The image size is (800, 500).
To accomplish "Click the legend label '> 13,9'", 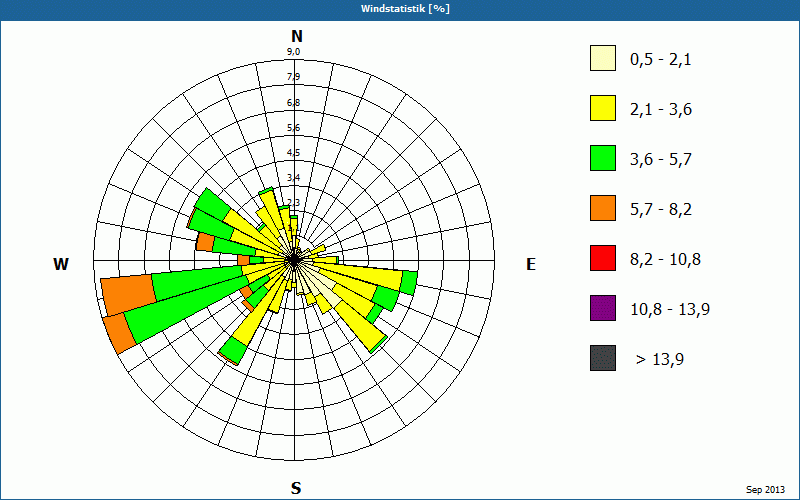I will coord(660,360).
